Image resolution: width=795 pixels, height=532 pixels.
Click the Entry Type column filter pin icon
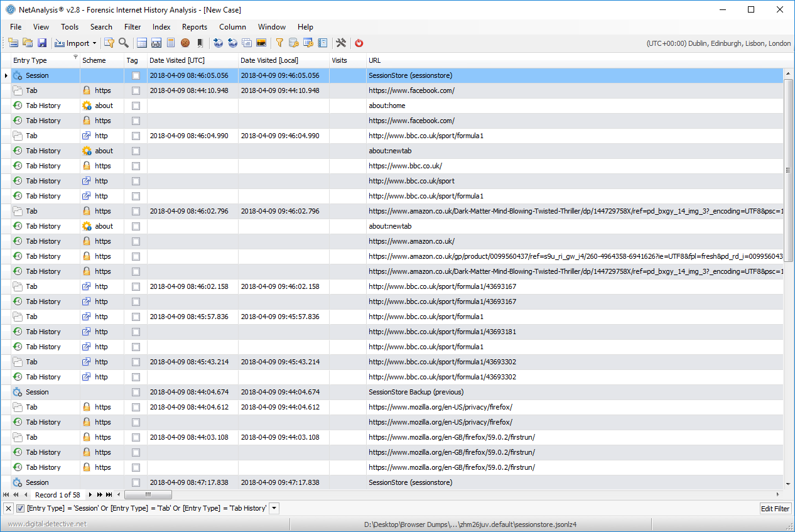point(75,57)
